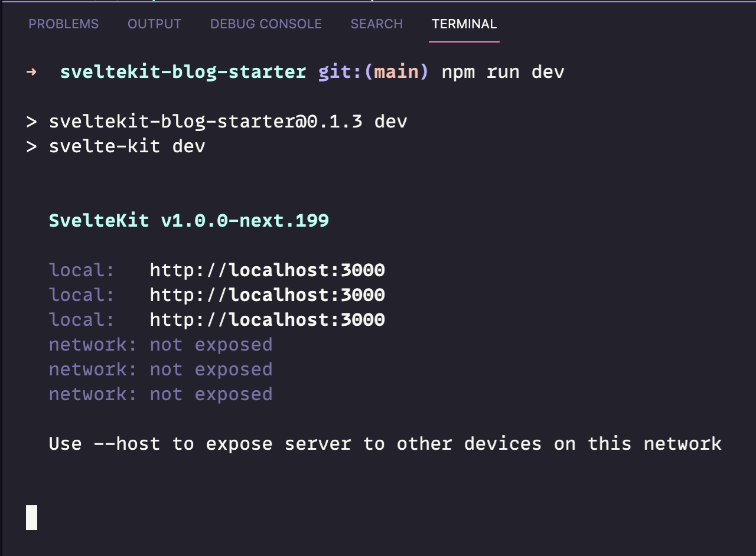
Task: Switch to the PROBLEMS tab
Action: pyautogui.click(x=64, y=24)
